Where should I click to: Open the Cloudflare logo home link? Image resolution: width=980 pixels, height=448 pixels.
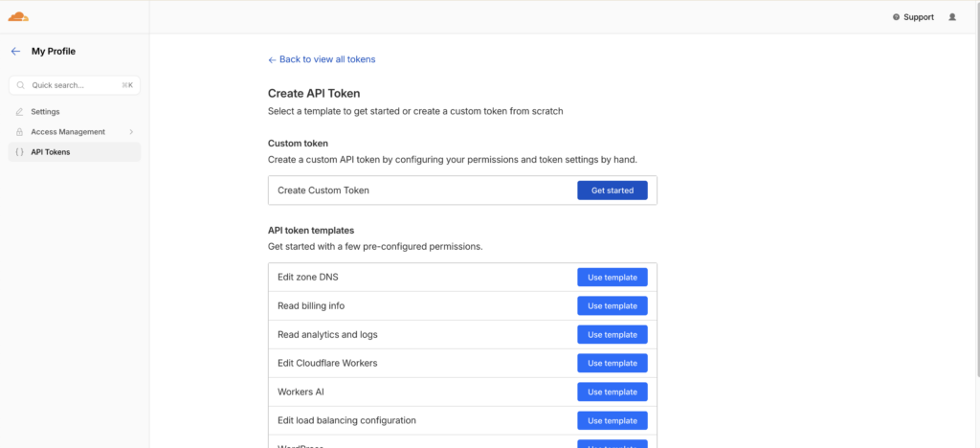coord(18,17)
